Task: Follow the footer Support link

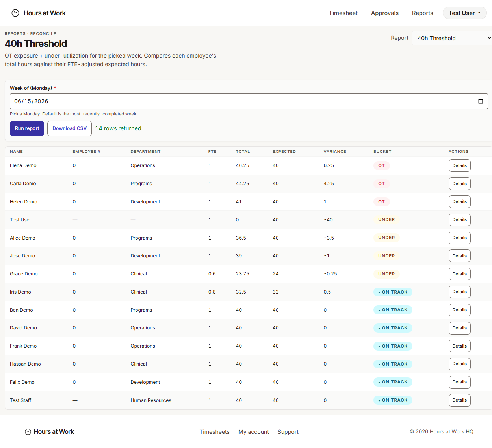Action: 288,432
